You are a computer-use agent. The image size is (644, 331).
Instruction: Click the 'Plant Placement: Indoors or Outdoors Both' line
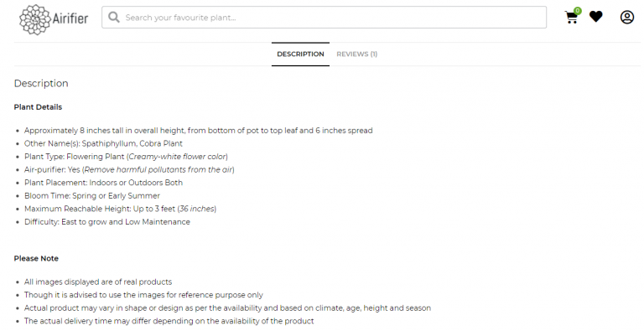pyautogui.click(x=103, y=183)
